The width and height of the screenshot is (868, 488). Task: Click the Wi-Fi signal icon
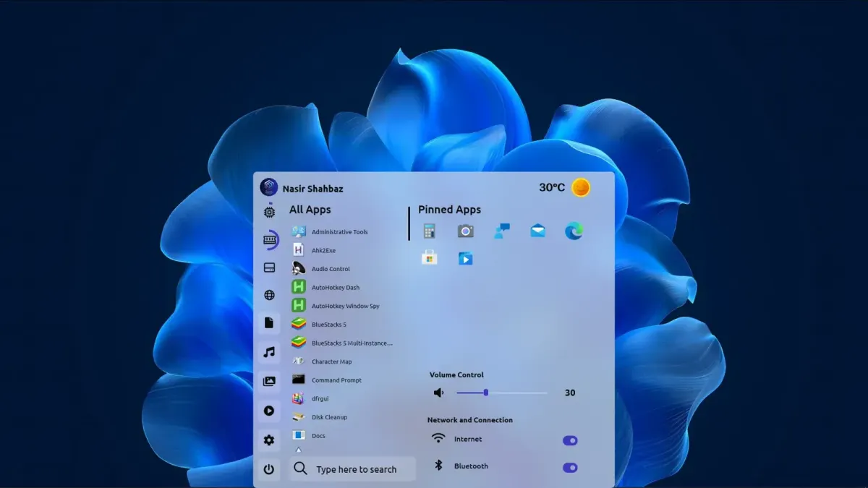point(438,438)
